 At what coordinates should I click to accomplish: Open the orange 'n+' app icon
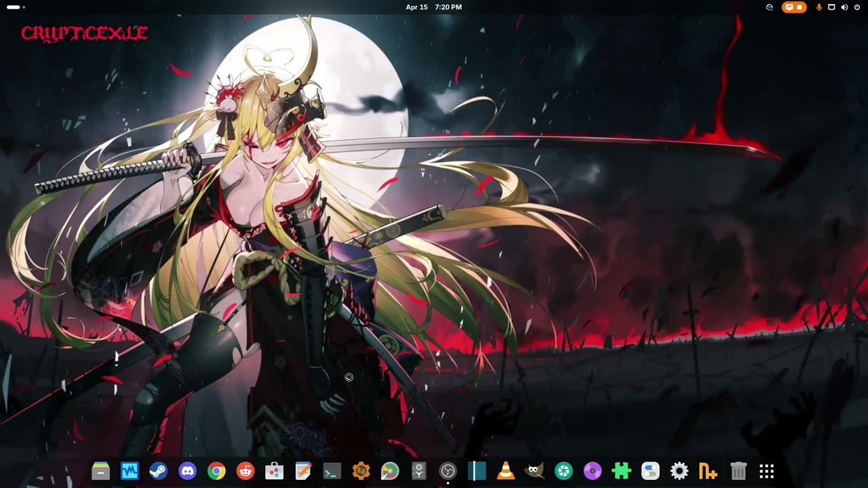(x=708, y=471)
